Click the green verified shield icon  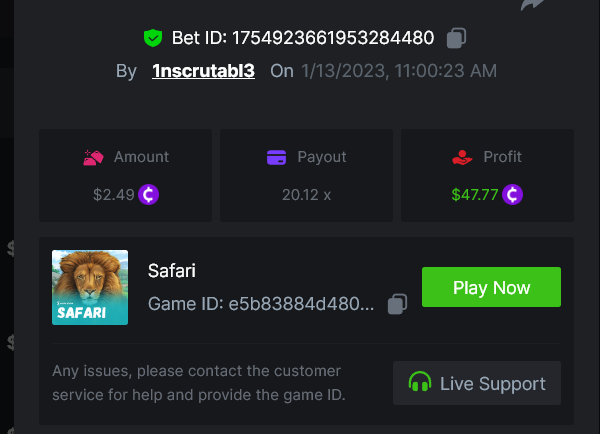(x=152, y=39)
